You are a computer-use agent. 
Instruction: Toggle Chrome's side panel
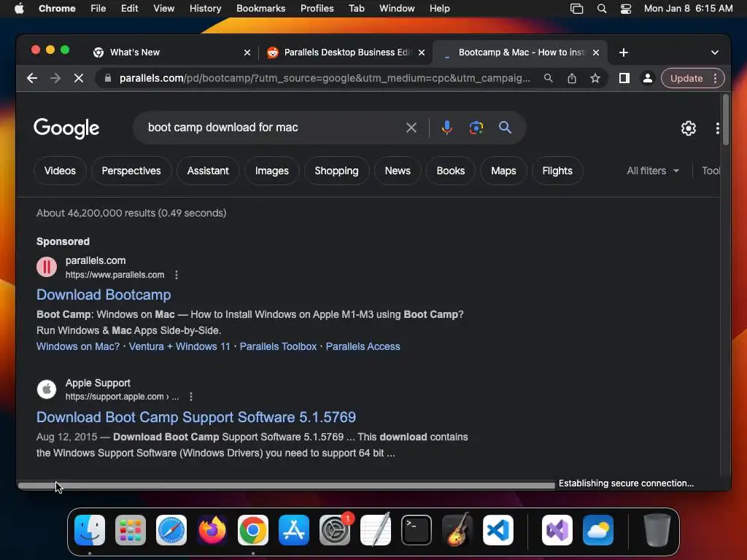pos(624,78)
